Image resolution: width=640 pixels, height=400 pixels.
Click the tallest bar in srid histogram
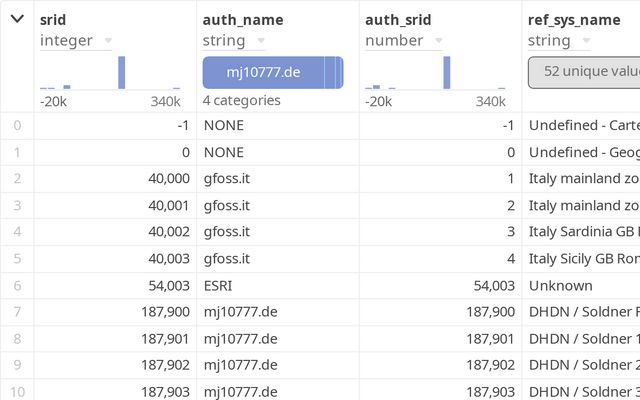122,73
